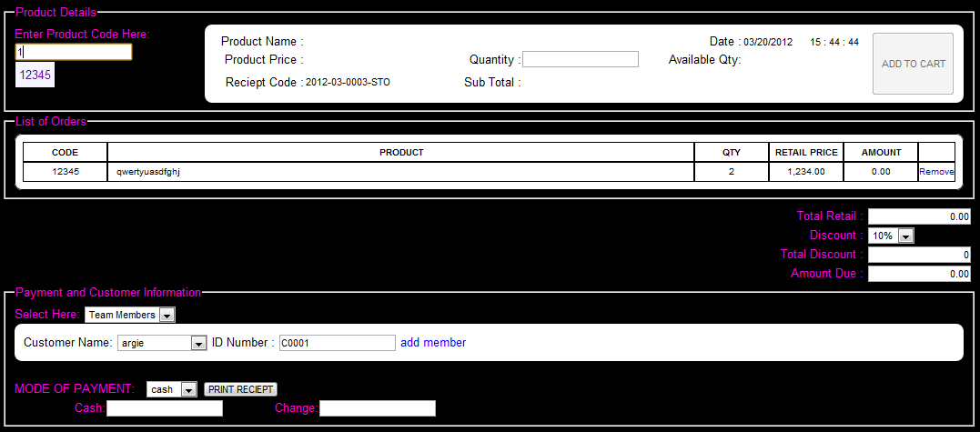Click the ID Number field C0001
This screenshot has height=432, width=980.
[x=338, y=343]
